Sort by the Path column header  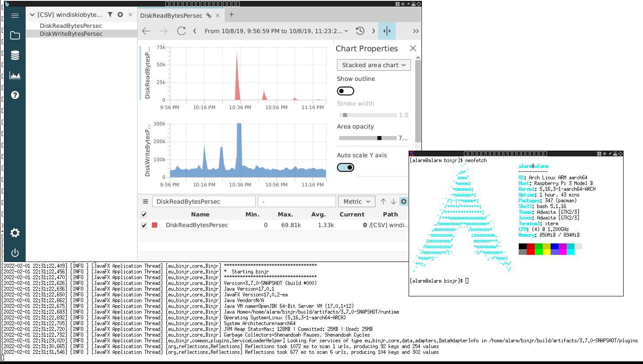coord(390,214)
